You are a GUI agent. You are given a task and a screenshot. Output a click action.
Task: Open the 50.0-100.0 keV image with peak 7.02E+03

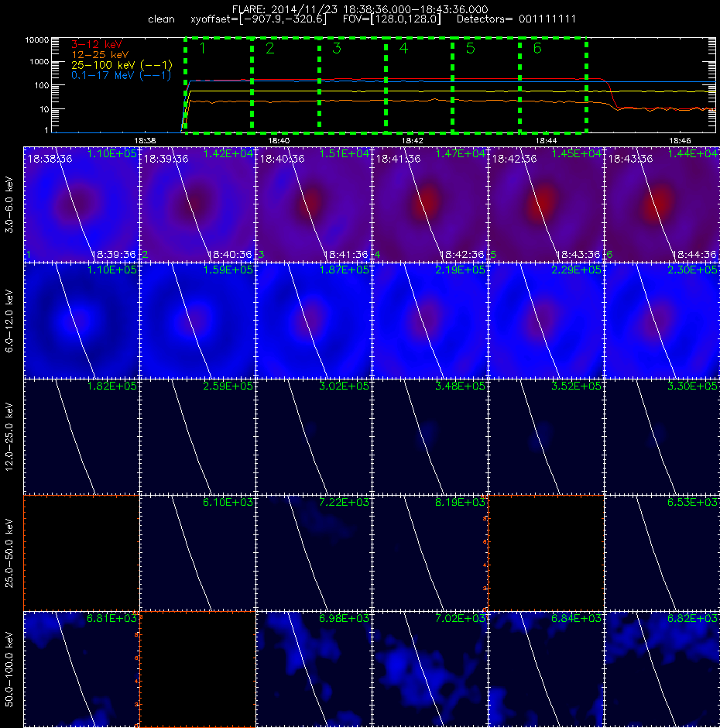[430, 669]
